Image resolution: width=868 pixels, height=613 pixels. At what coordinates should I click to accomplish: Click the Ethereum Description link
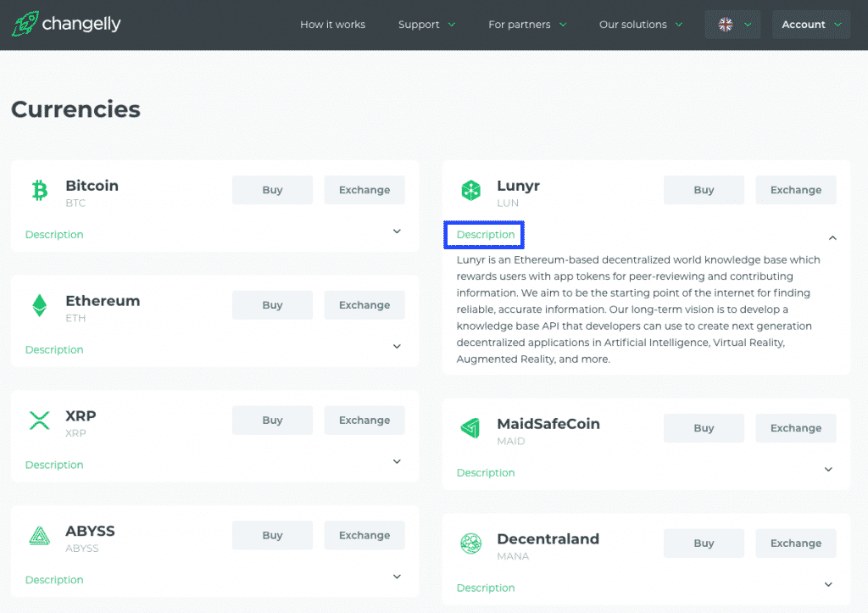click(54, 350)
